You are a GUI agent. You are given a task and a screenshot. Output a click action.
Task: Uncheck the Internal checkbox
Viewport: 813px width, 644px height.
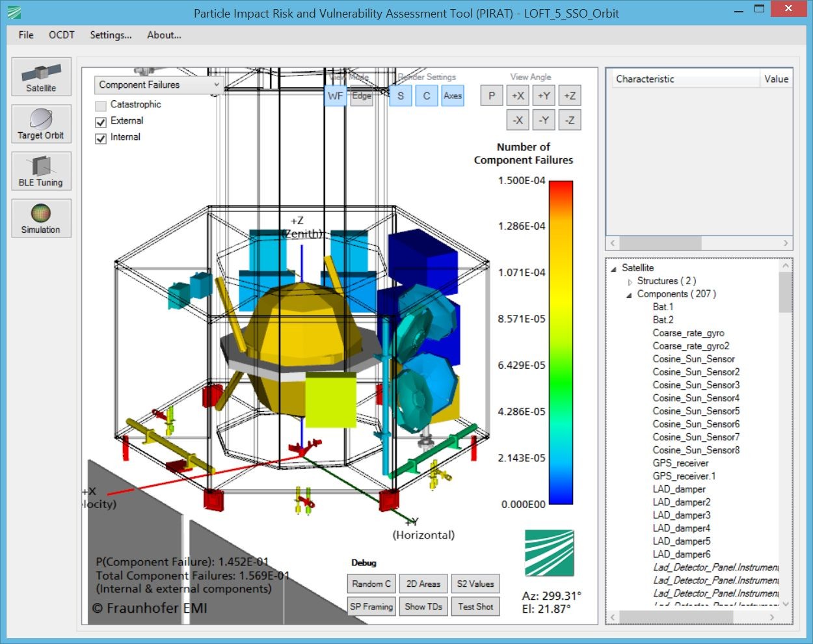click(x=101, y=138)
